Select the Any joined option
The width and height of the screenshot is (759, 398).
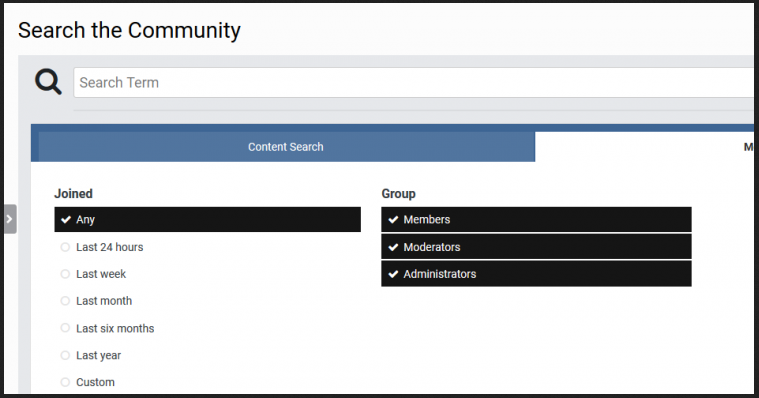pos(207,220)
